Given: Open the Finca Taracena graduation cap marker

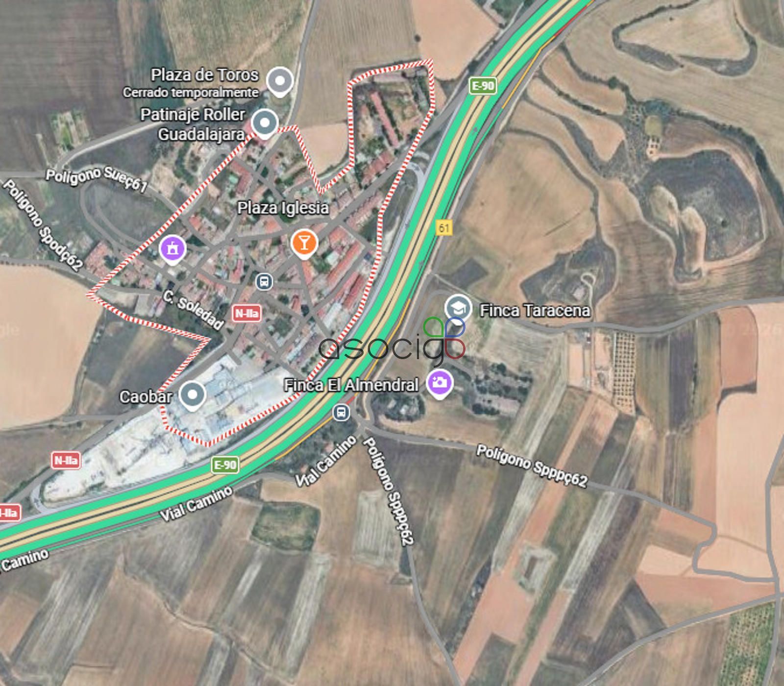Looking at the screenshot, I should click(x=458, y=309).
